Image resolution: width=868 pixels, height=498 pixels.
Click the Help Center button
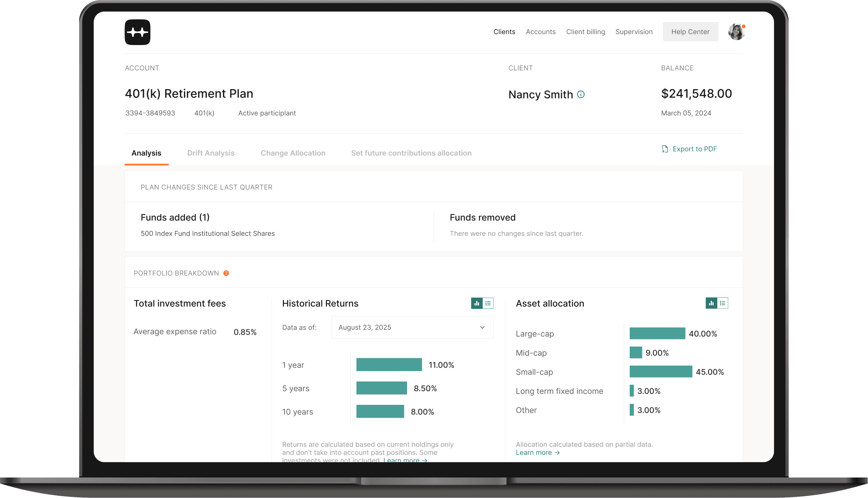click(x=690, y=32)
